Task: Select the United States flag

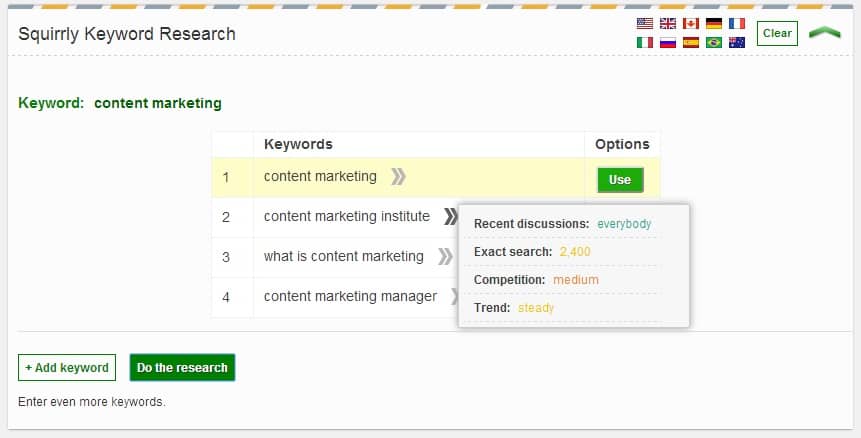Action: tap(645, 24)
